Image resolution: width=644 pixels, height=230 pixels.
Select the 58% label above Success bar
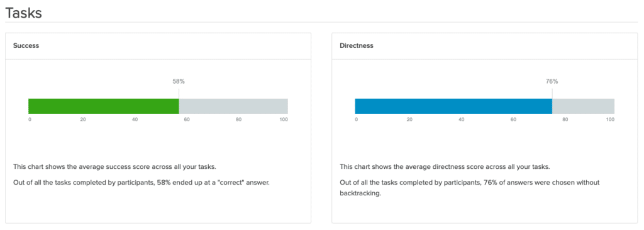click(179, 81)
